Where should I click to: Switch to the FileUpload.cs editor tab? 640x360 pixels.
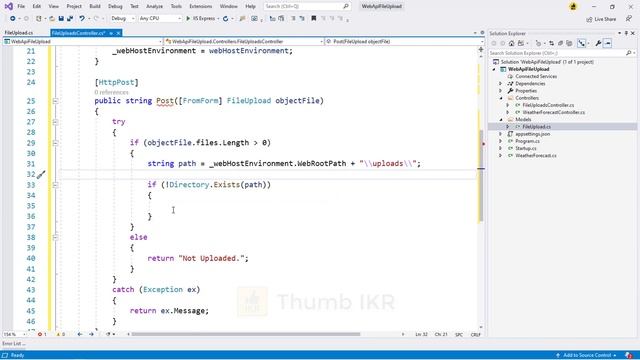19,33
